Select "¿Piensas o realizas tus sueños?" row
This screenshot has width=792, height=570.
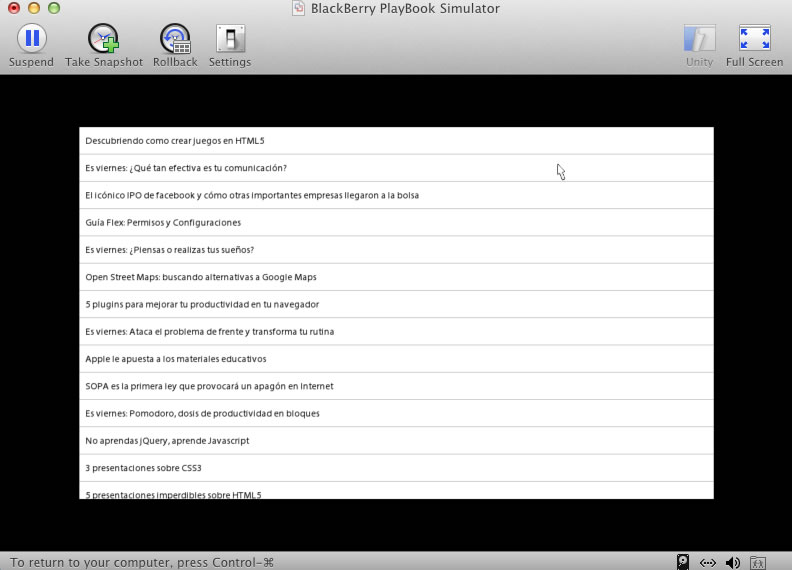click(x=397, y=250)
